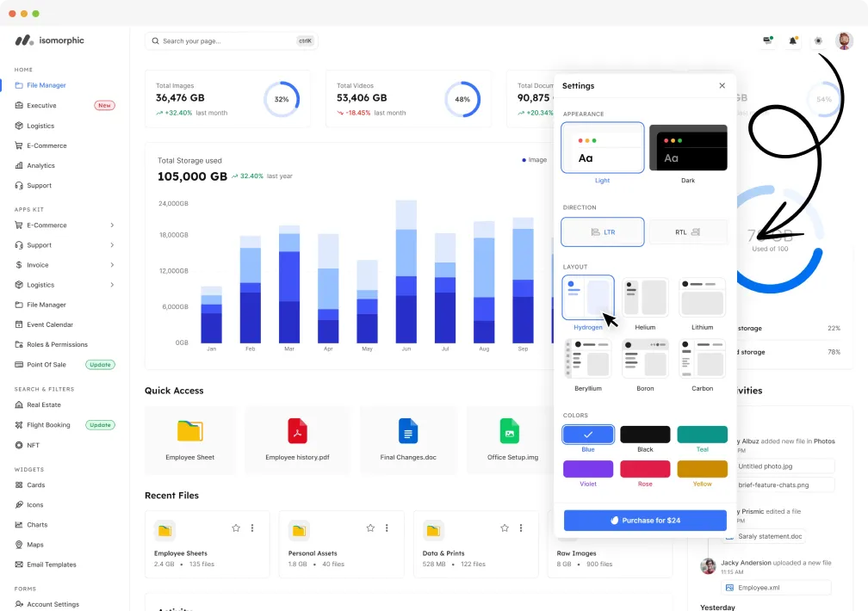Expand the Logistics Apps Kit chevron
The height and width of the screenshot is (611, 868).
(x=112, y=285)
